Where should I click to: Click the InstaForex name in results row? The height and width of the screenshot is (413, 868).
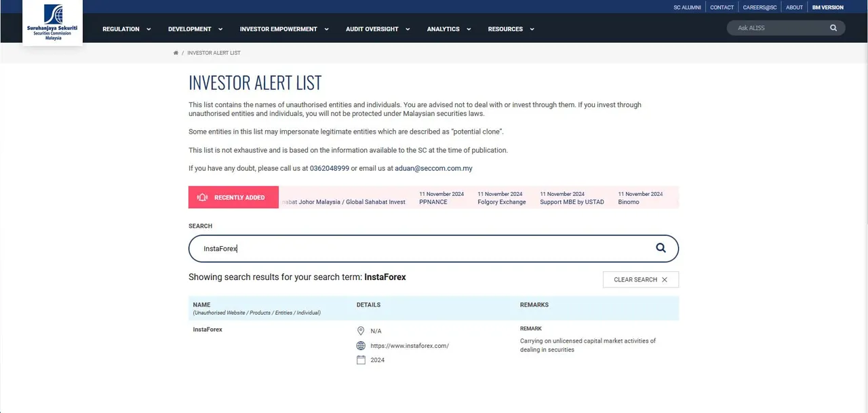click(x=208, y=330)
